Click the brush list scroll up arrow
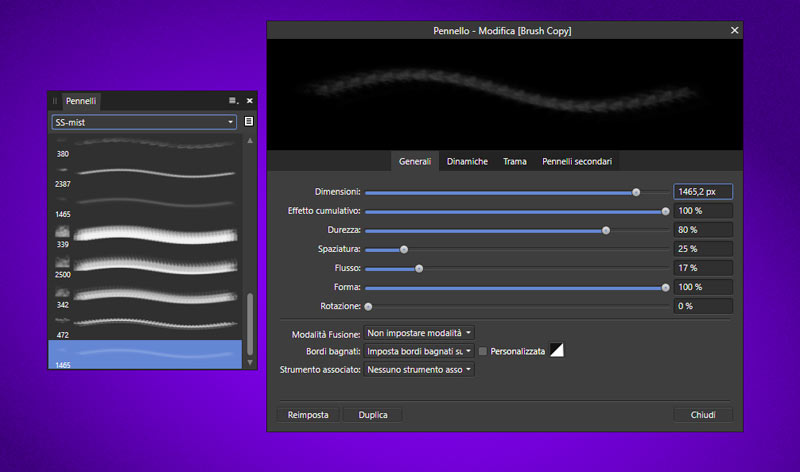The image size is (800, 472). coord(250,140)
